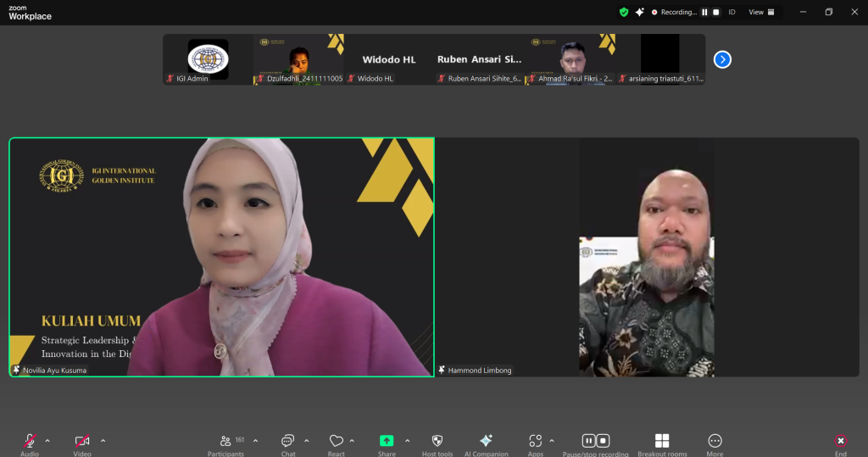Restore down the Zoom window

tap(829, 12)
